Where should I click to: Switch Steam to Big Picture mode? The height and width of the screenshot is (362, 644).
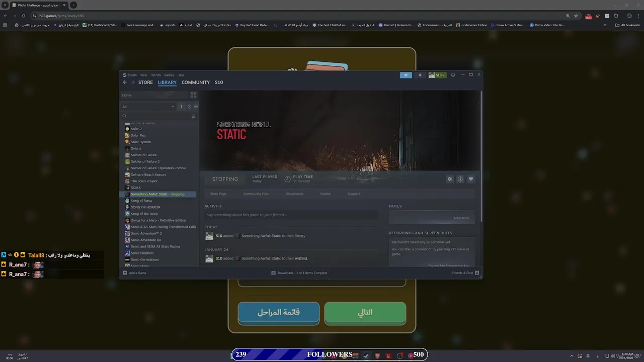pyautogui.click(x=453, y=75)
